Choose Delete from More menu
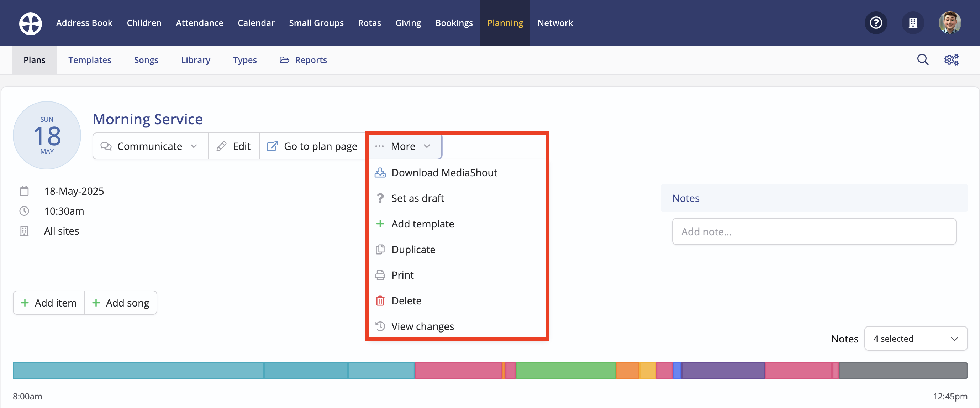This screenshot has width=980, height=408. pos(457,301)
